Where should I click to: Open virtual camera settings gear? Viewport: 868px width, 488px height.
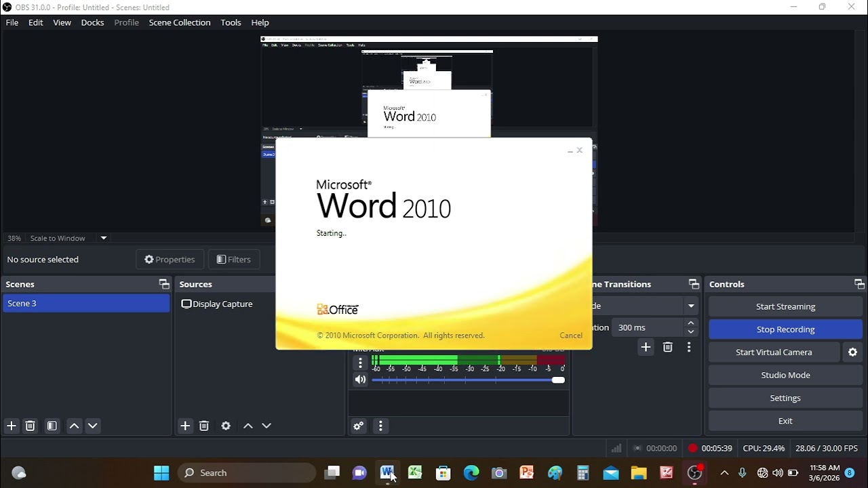coord(853,352)
